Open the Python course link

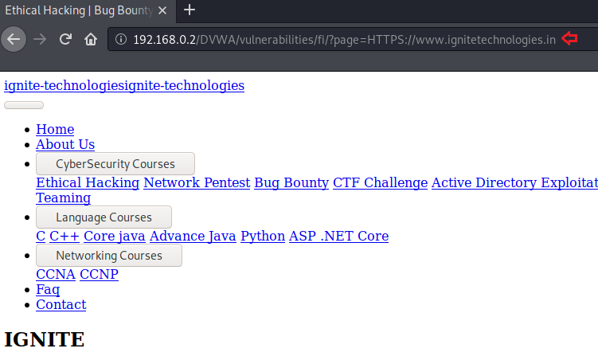263,236
